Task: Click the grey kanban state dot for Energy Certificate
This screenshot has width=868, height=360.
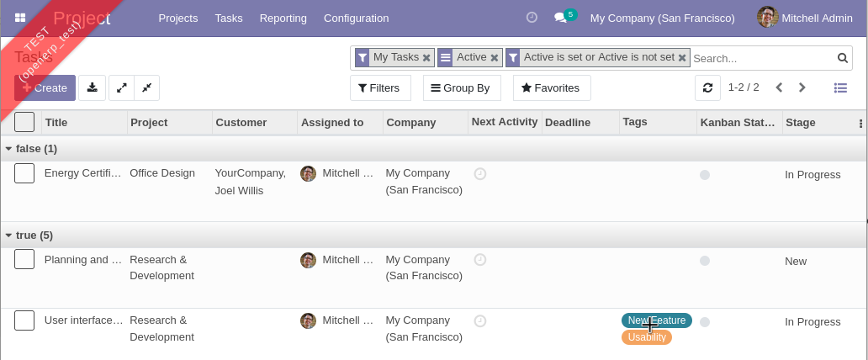Action: (705, 175)
